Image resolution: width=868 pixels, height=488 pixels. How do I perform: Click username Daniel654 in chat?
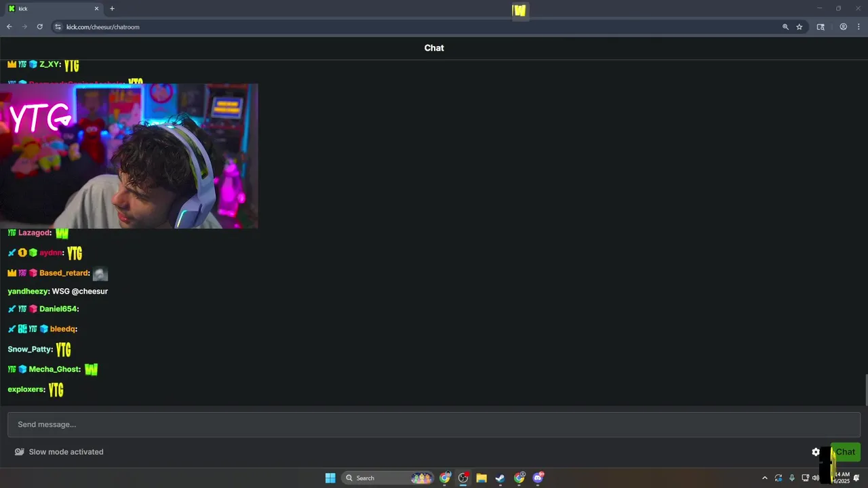(58, 309)
